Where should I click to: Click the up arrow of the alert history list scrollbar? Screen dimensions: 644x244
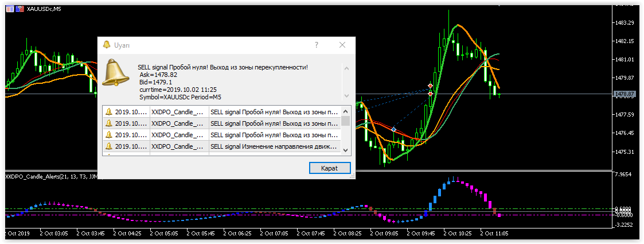[345, 111]
